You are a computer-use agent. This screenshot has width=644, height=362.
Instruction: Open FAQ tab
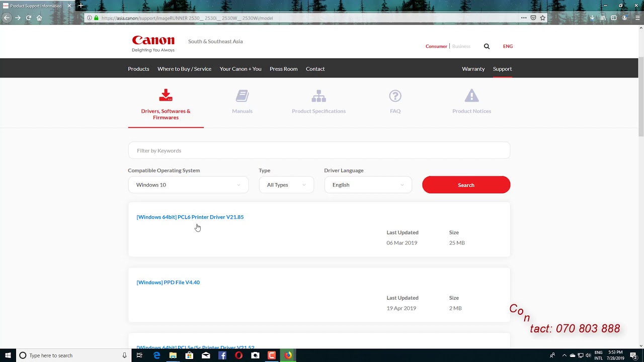[395, 102]
